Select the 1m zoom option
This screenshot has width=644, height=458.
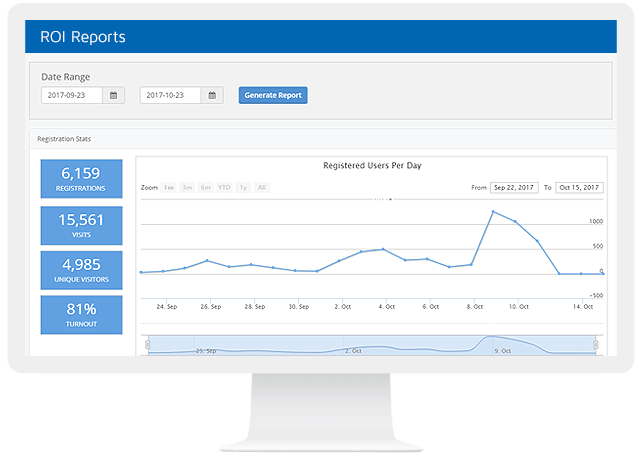[x=169, y=187]
